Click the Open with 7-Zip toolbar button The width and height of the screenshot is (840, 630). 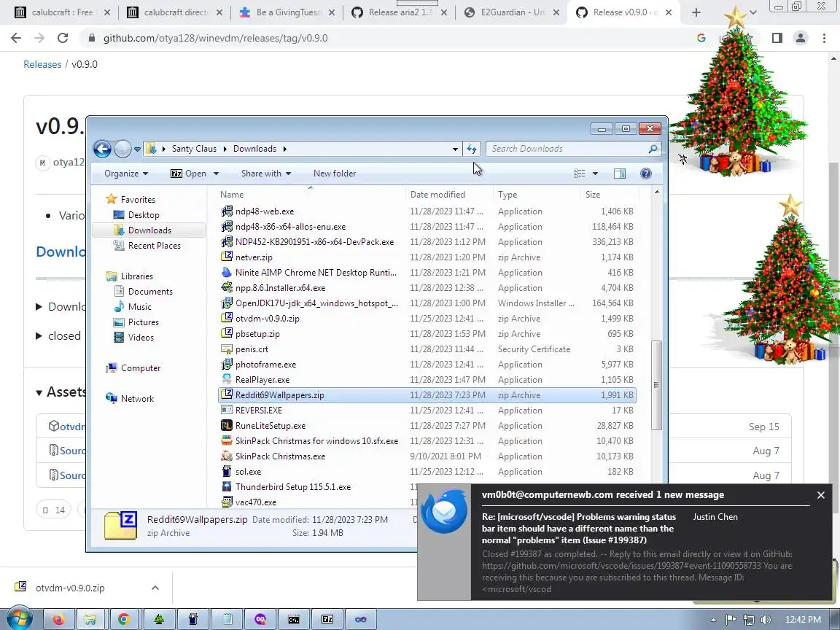[188, 174]
